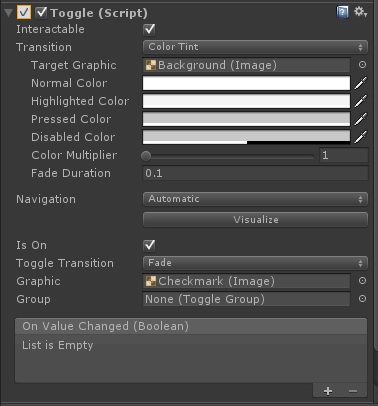Click the Visualize navigation button
Image resolution: width=378 pixels, height=406 pixels.
click(255, 220)
